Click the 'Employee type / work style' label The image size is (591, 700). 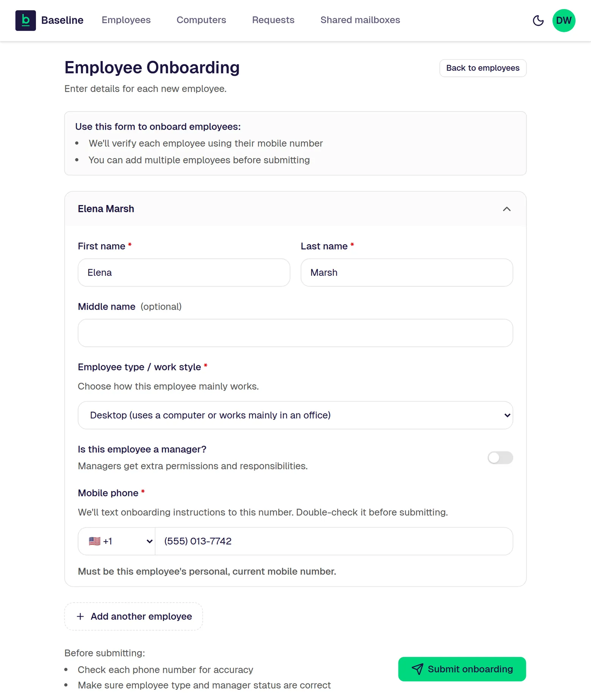click(x=139, y=367)
